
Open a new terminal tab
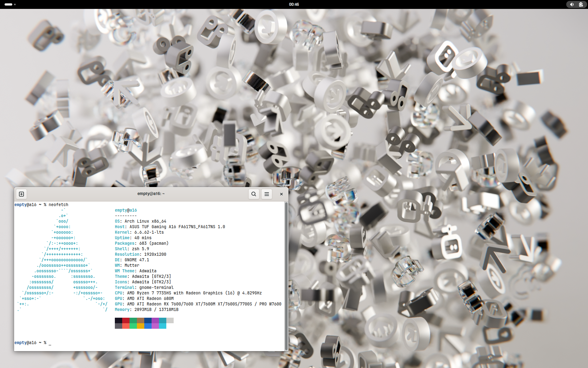21,194
